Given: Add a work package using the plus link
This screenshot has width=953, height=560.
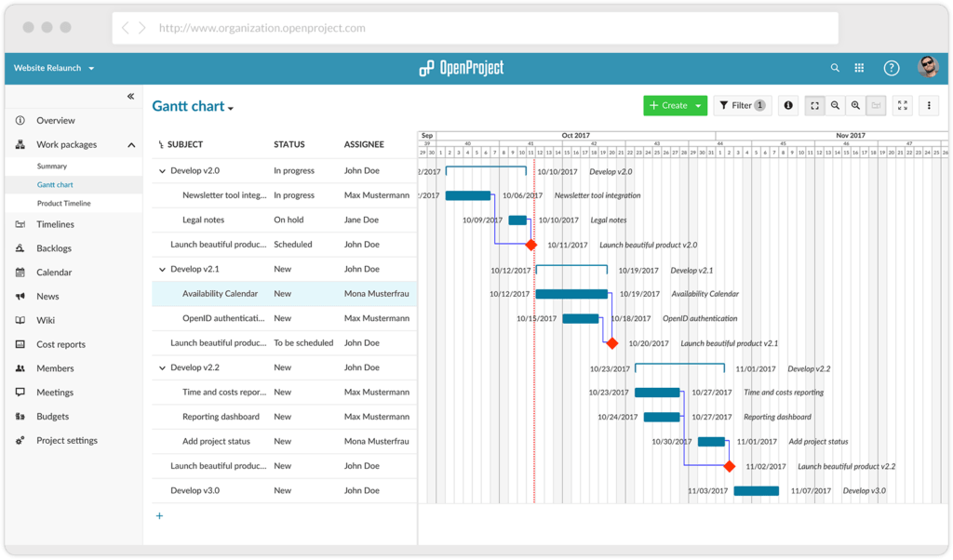Looking at the screenshot, I should coord(159,514).
